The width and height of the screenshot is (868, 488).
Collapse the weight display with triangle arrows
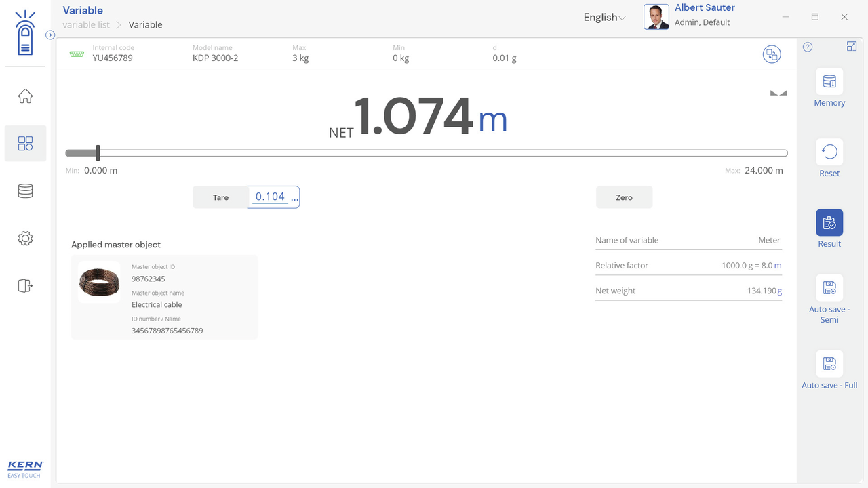pos(778,93)
